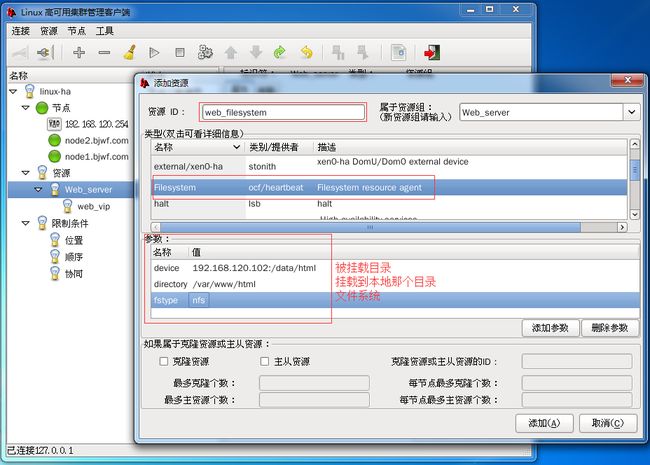Select the web_vip tree item
Image resolution: width=650 pixels, height=465 pixels.
point(94,206)
